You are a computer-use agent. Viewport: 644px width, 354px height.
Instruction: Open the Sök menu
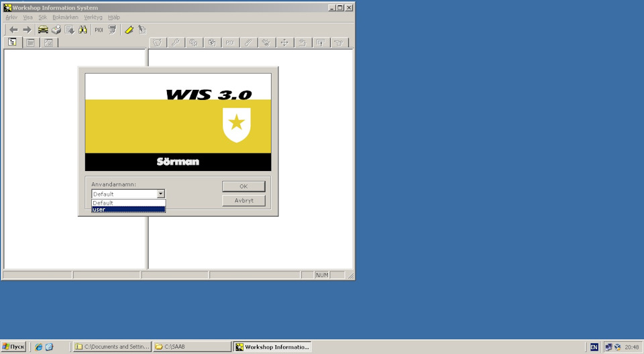point(43,17)
